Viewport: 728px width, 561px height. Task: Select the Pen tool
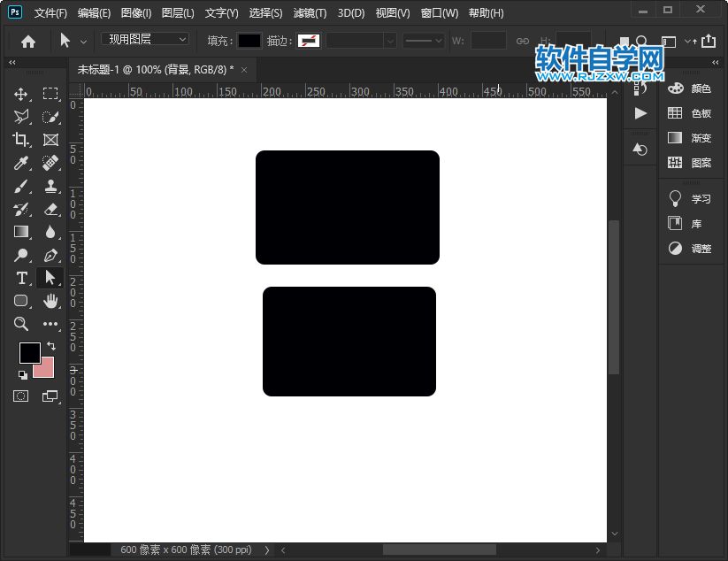click(50, 255)
